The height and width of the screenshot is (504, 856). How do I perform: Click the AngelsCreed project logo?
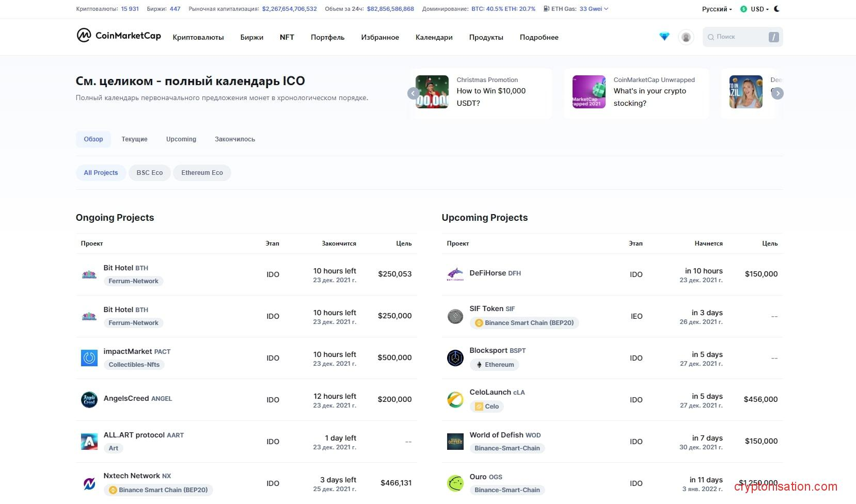tap(89, 399)
